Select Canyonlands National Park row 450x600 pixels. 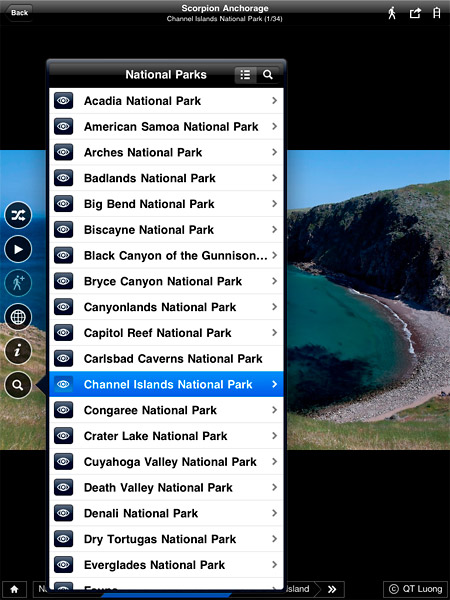[x=166, y=307]
